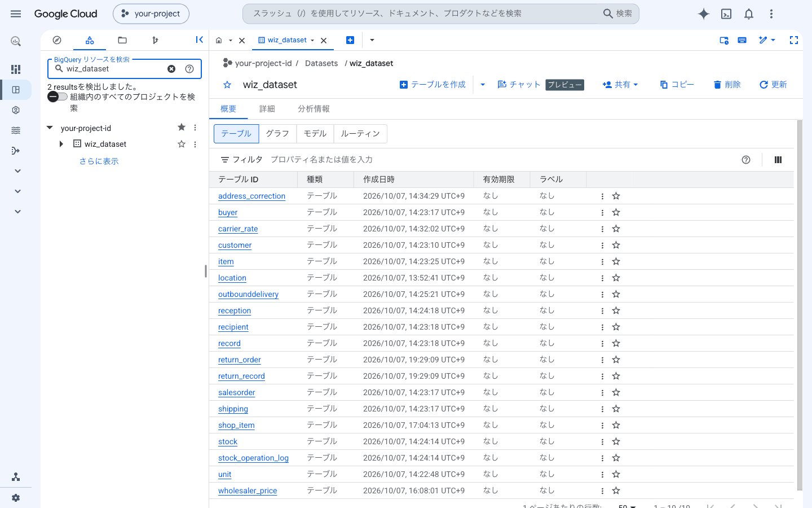Select the ルーティン tab
This screenshot has height=508, width=812.
point(360,134)
